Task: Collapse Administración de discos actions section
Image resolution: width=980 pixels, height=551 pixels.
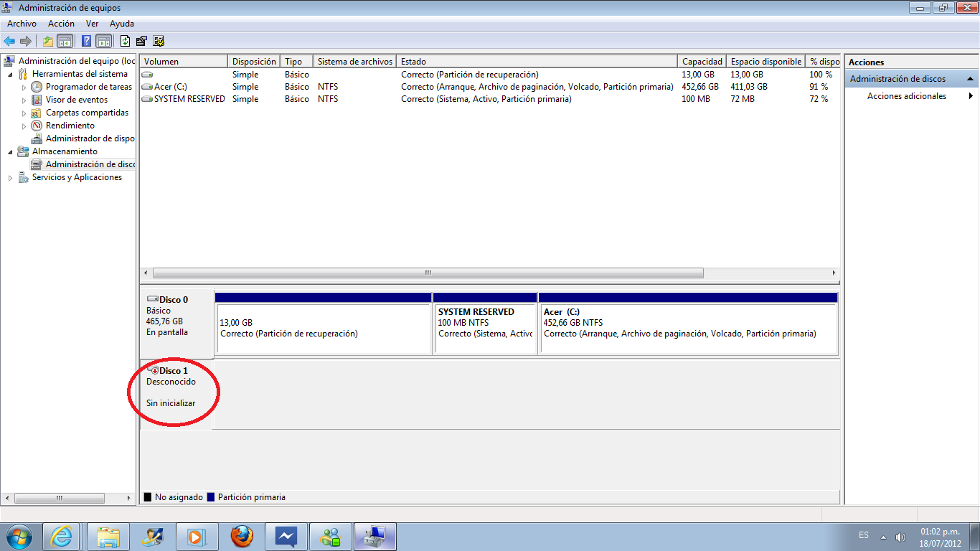Action: [971, 79]
